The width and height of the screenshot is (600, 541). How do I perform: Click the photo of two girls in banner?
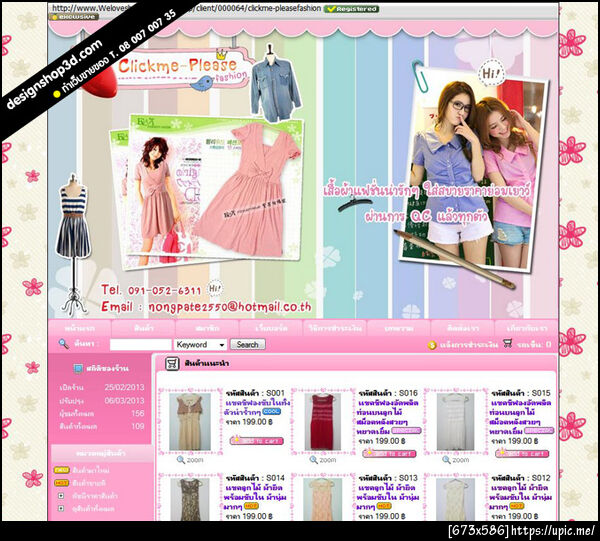point(473,172)
